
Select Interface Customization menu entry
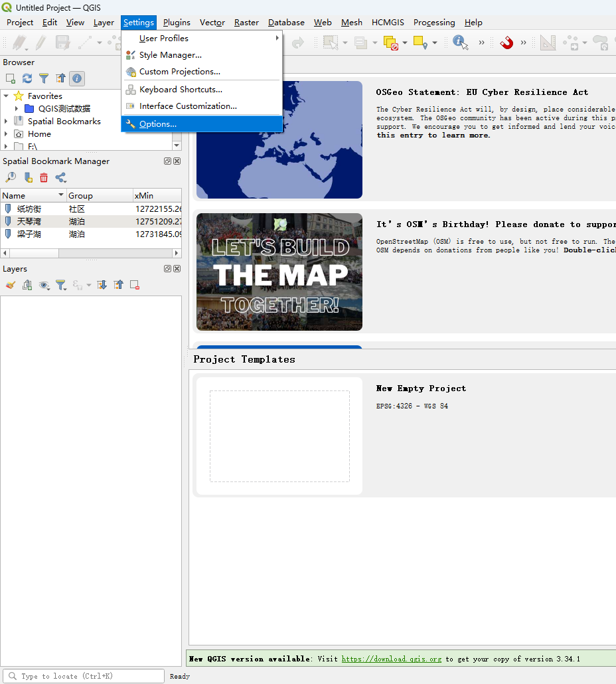pos(202,106)
